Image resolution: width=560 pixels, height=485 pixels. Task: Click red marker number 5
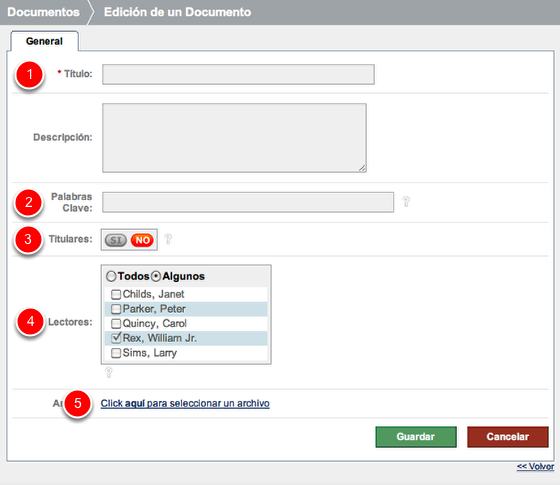click(x=78, y=404)
